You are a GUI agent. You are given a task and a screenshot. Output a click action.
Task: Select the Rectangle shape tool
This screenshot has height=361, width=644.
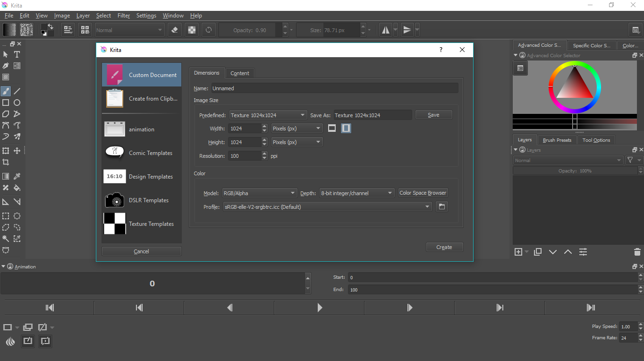coord(6,103)
